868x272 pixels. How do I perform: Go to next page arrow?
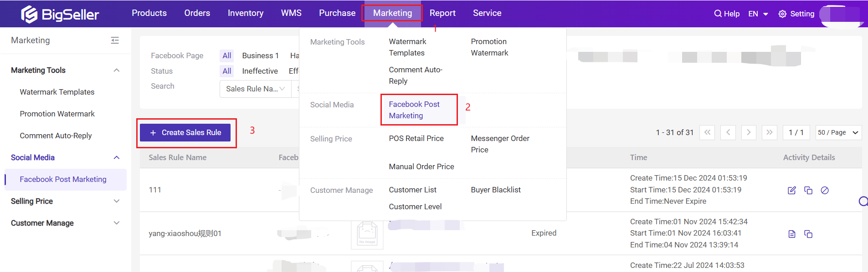click(x=749, y=132)
